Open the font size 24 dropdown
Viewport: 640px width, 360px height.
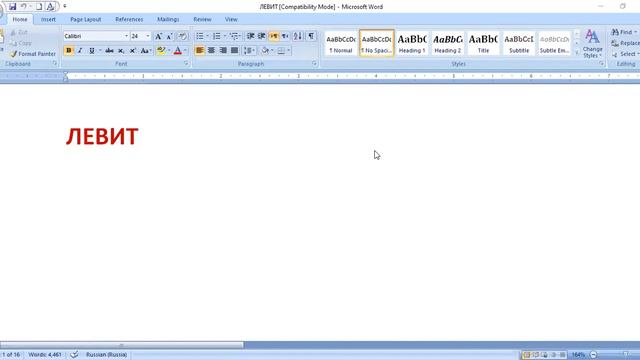pyautogui.click(x=148, y=36)
